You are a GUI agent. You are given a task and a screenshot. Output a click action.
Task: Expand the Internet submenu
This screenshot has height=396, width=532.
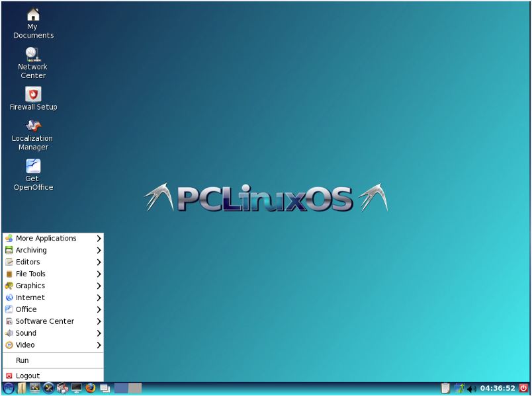click(30, 297)
